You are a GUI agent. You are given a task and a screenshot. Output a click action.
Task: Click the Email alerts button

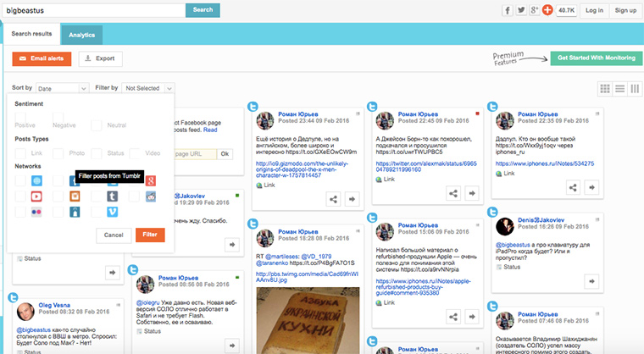(x=42, y=58)
